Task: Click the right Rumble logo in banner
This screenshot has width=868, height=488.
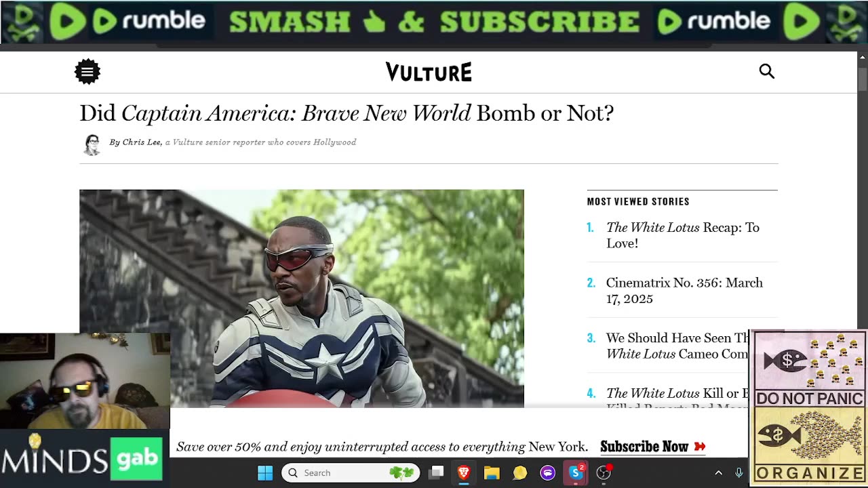Action: click(715, 21)
